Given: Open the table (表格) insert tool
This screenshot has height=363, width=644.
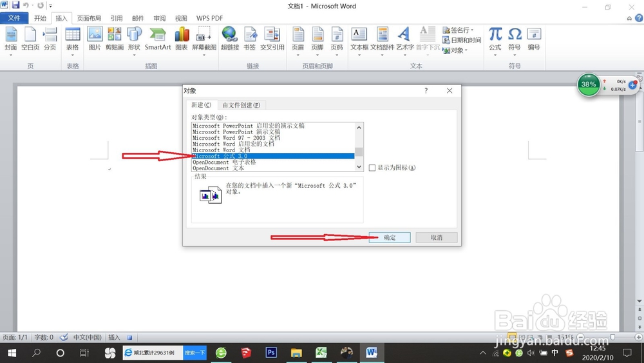Looking at the screenshot, I should (x=73, y=40).
